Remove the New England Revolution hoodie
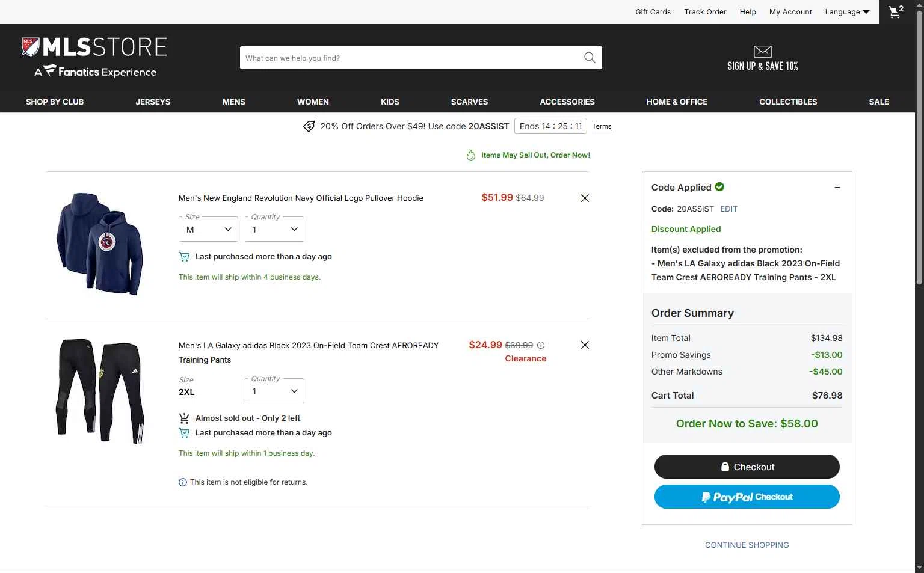This screenshot has height=573, width=924. (585, 198)
